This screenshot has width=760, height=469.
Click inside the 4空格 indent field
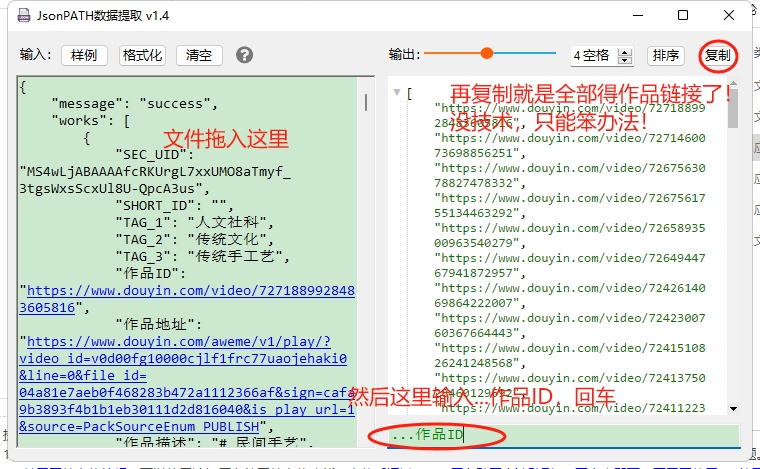click(x=593, y=55)
